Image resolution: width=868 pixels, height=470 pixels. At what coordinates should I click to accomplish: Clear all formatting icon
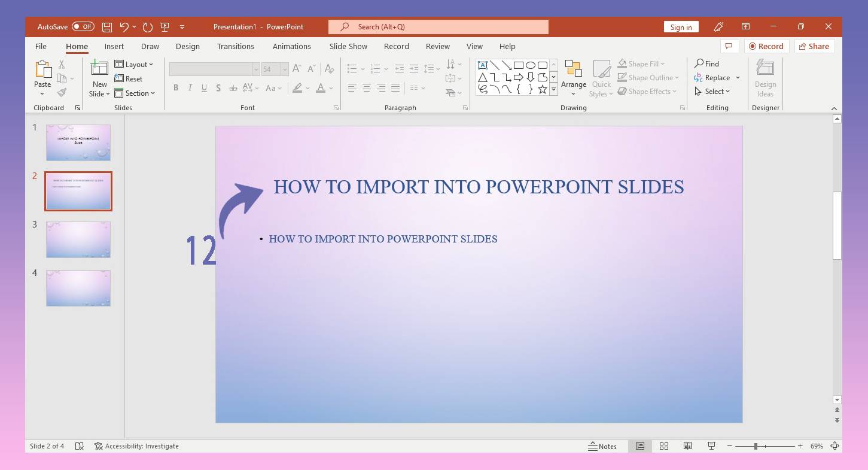tap(329, 69)
